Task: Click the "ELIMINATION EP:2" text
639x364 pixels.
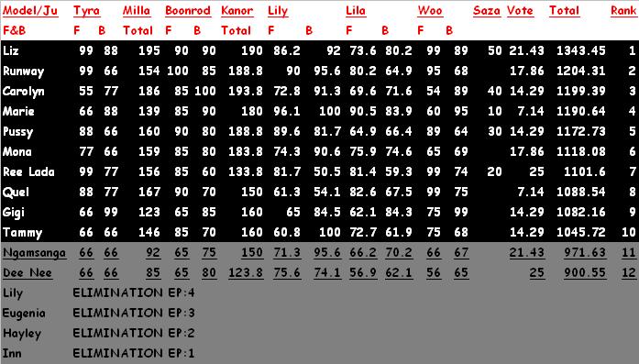Action: [x=134, y=333]
